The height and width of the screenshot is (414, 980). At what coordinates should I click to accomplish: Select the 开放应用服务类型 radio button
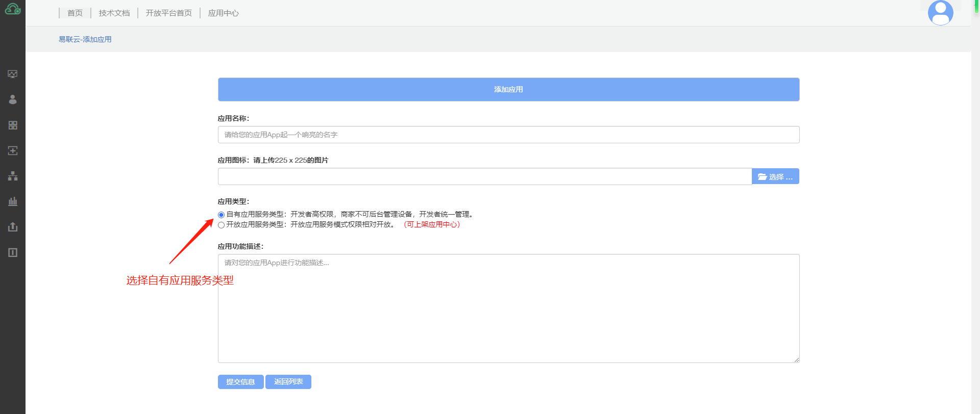coord(221,225)
